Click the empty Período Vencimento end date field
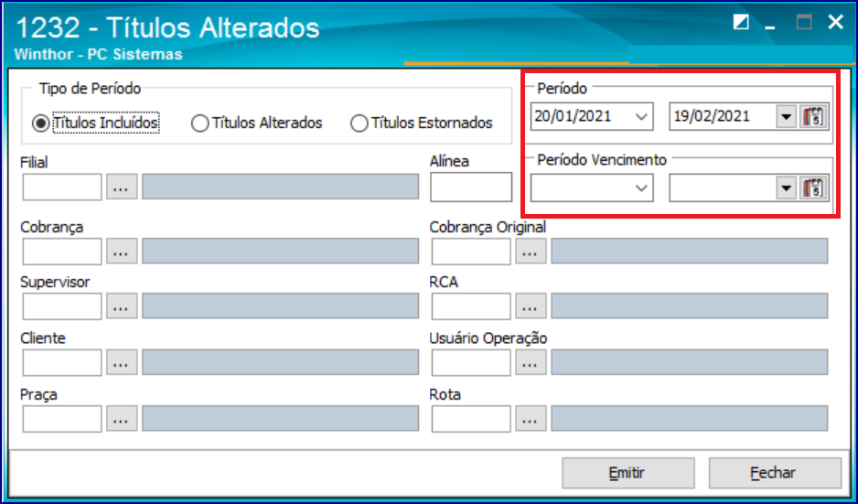Viewport: 858px width, 504px height. [x=723, y=188]
